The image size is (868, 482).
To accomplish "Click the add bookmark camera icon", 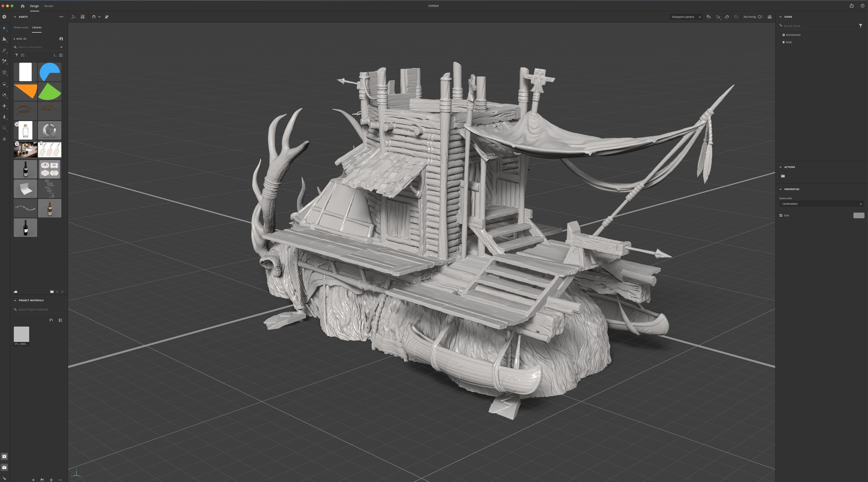I will point(709,17).
